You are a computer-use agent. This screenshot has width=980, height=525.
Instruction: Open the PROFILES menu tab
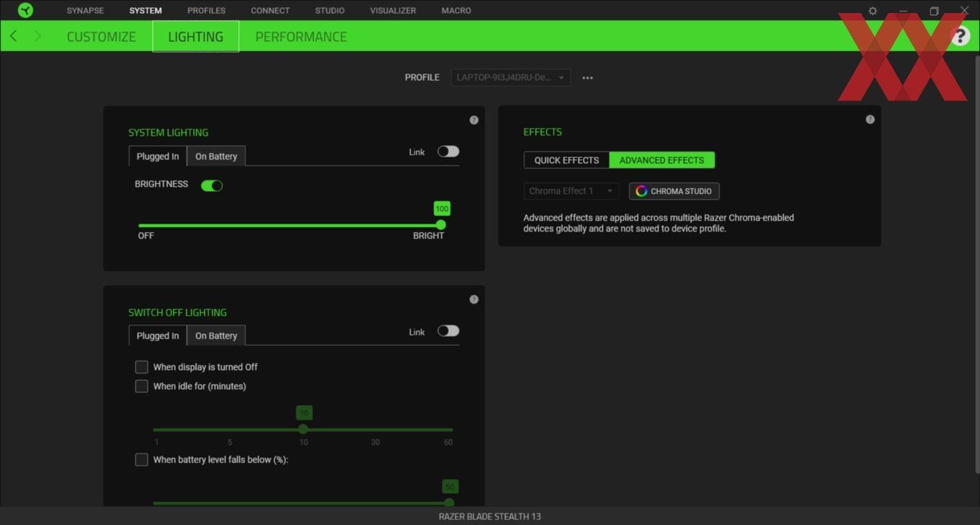point(206,11)
